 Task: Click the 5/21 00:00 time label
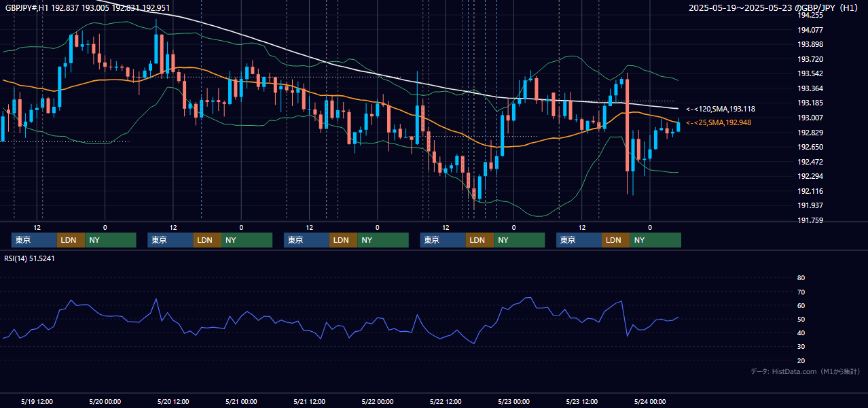[241, 402]
